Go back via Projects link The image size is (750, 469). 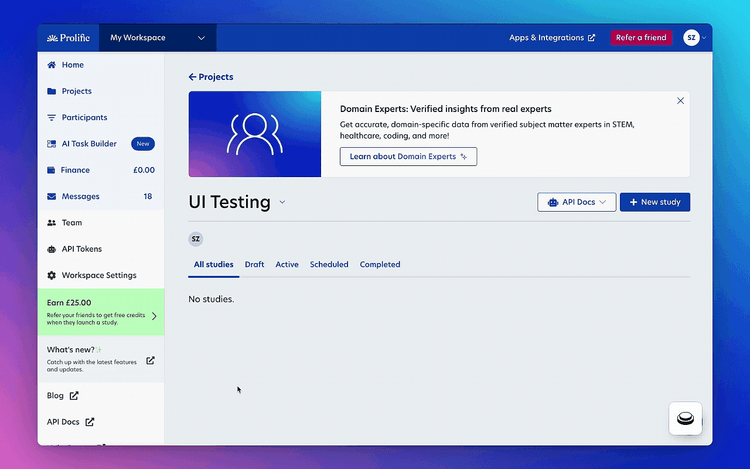tap(211, 77)
